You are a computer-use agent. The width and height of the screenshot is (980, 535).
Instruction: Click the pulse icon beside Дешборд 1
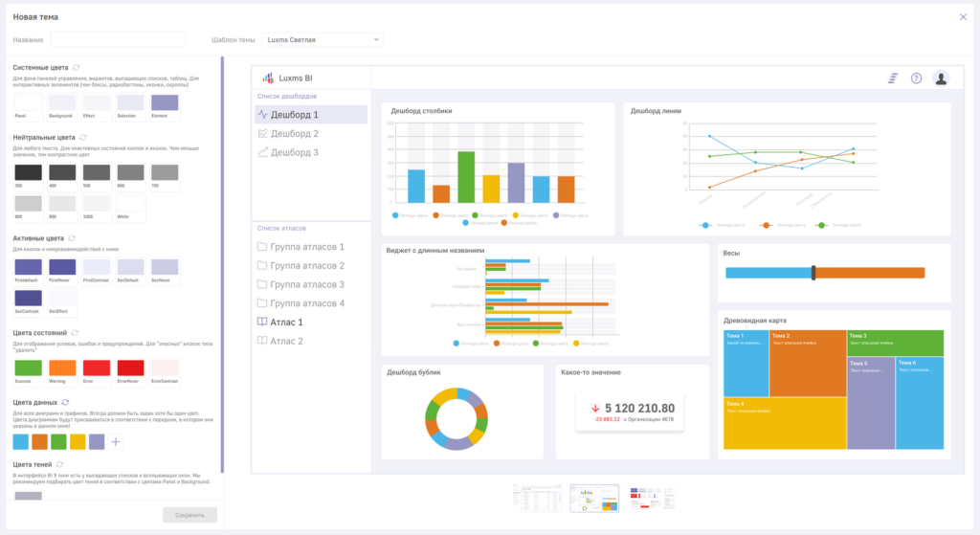[x=263, y=115]
